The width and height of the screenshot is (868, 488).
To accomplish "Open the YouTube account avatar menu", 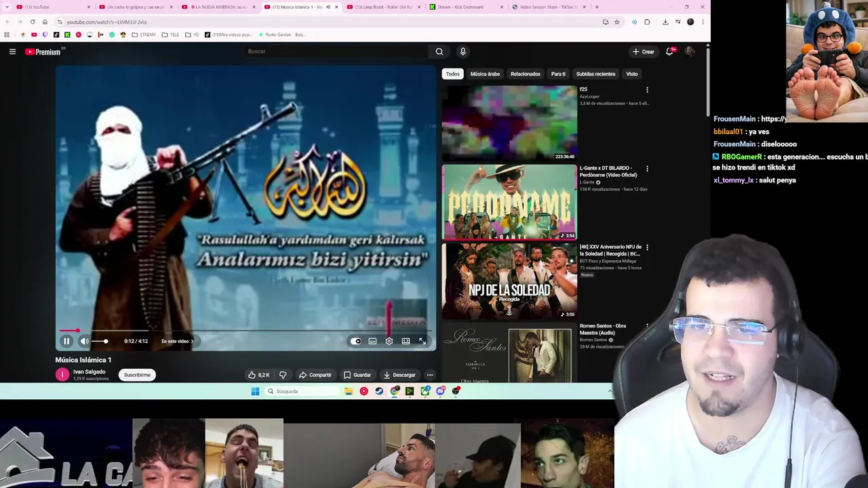I will pyautogui.click(x=690, y=52).
